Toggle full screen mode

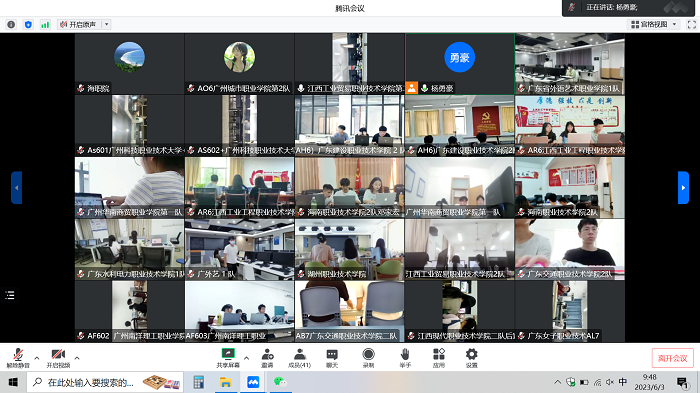pos(692,25)
